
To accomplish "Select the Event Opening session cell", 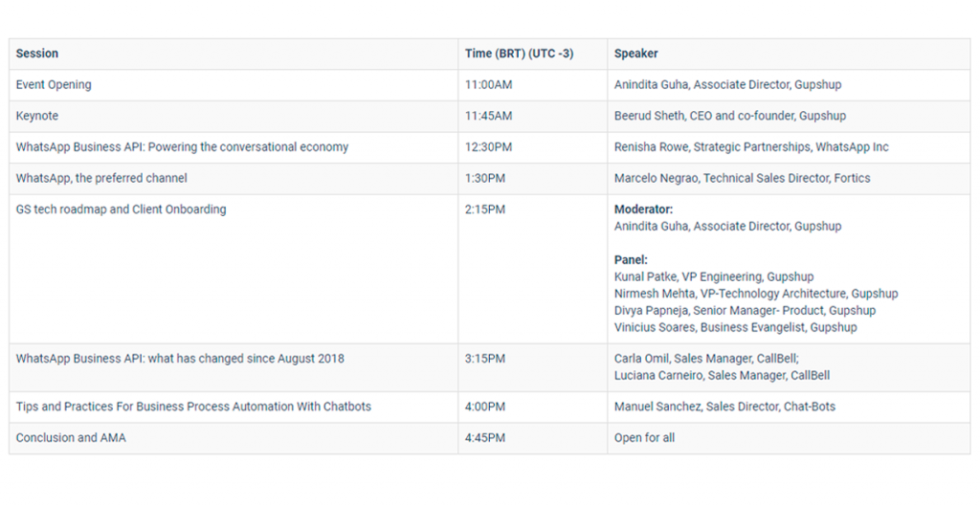I will click(54, 85).
